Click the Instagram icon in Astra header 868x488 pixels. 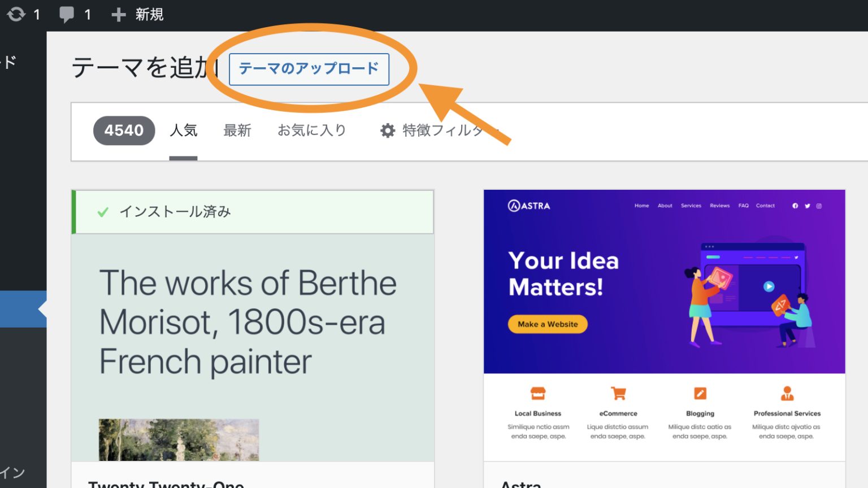(819, 206)
